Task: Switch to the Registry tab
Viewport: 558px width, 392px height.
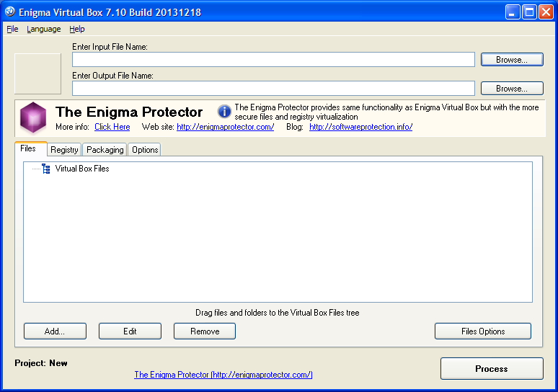Action: tap(64, 150)
